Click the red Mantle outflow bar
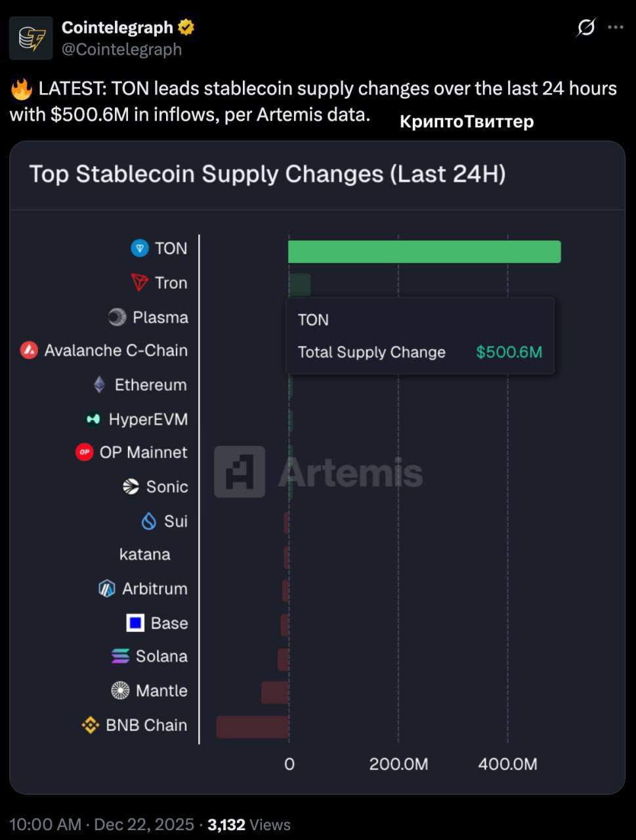Screen dimensions: 636x840 tap(275, 692)
